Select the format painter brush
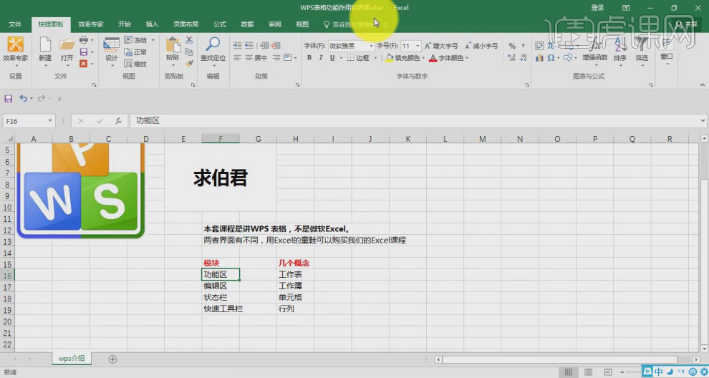The width and height of the screenshot is (709, 378). click(x=189, y=64)
